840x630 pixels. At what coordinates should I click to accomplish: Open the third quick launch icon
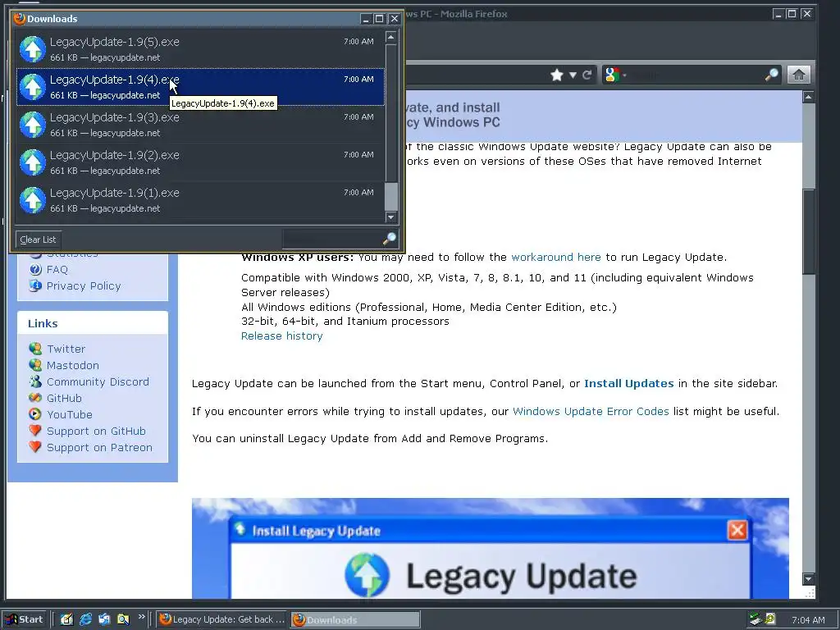(x=104, y=619)
